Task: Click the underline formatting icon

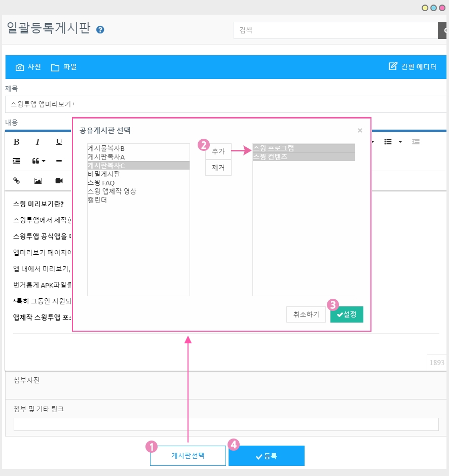Action: point(59,142)
